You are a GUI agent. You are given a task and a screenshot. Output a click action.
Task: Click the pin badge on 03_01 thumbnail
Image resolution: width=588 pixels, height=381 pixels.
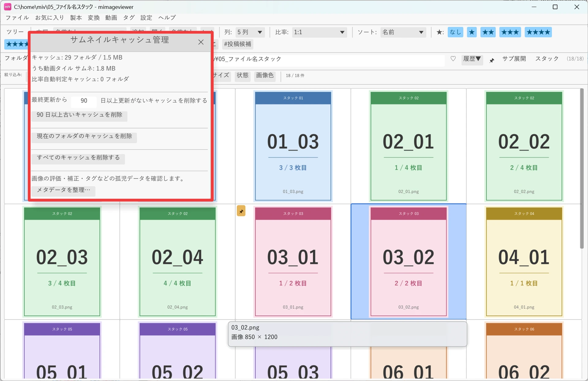click(x=241, y=211)
